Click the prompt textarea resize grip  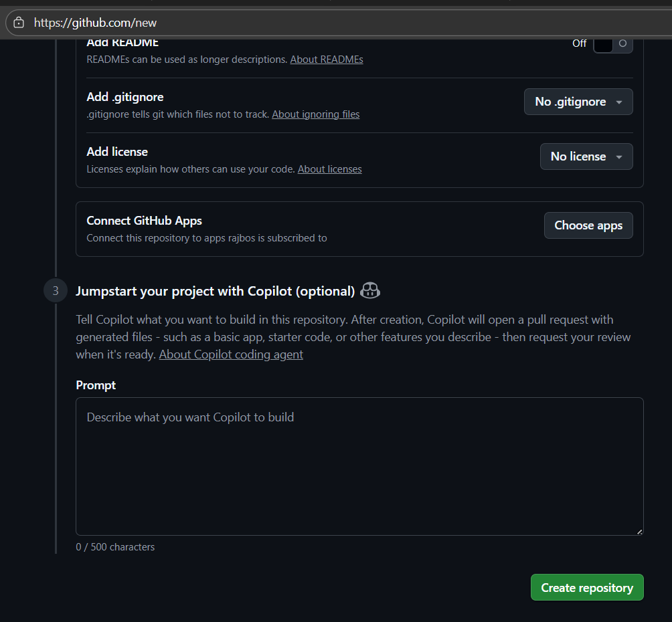coord(639,530)
